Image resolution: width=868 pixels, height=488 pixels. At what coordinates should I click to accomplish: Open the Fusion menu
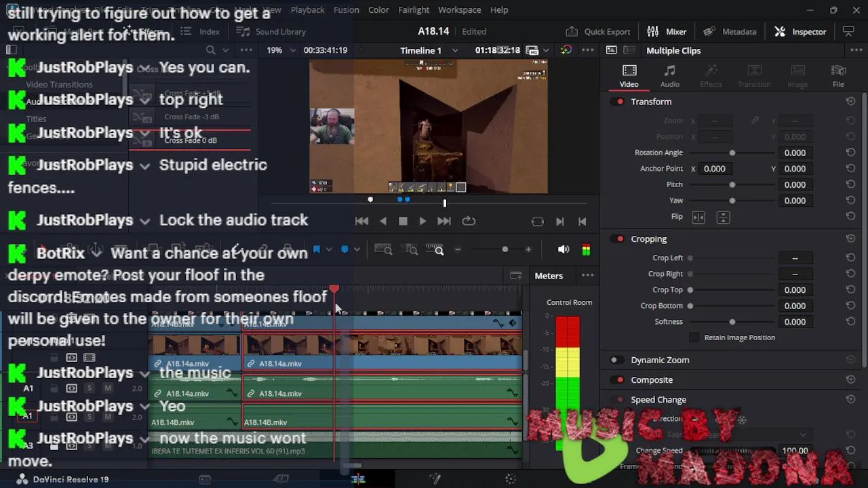click(x=347, y=9)
